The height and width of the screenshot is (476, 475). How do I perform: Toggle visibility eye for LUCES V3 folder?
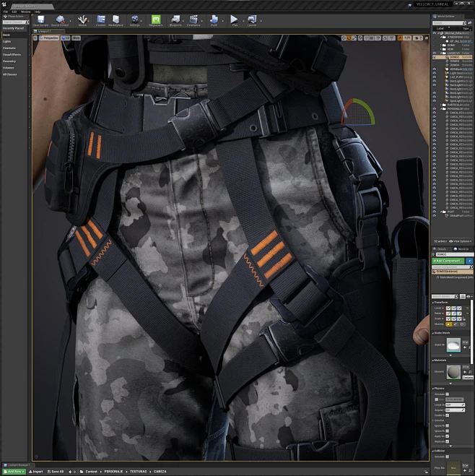pyautogui.click(x=435, y=53)
